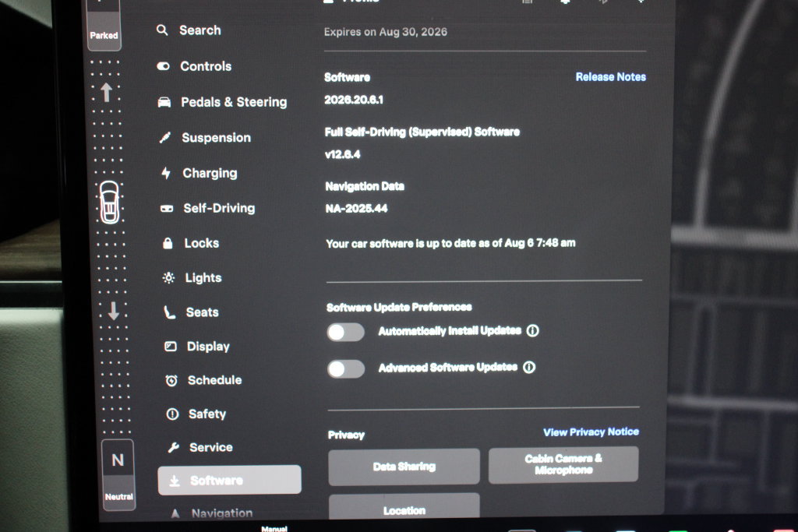Click FSD version v12.6.4 text

pyautogui.click(x=343, y=155)
